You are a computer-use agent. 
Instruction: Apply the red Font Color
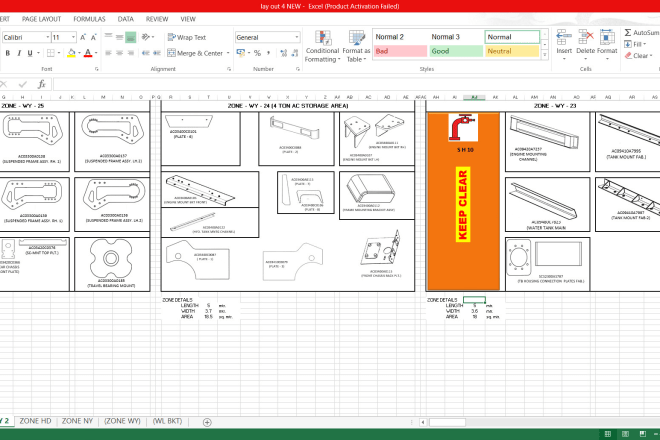(88, 53)
